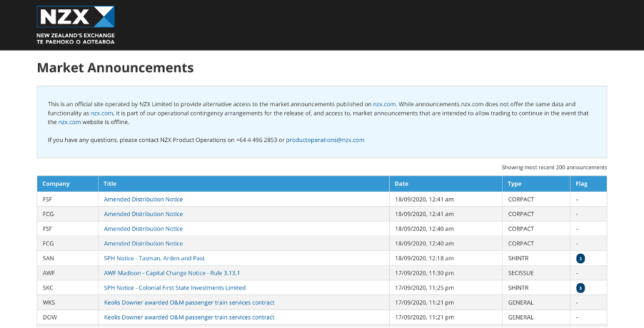Open SPH Notice - Tasman, Arden and Past

click(154, 258)
